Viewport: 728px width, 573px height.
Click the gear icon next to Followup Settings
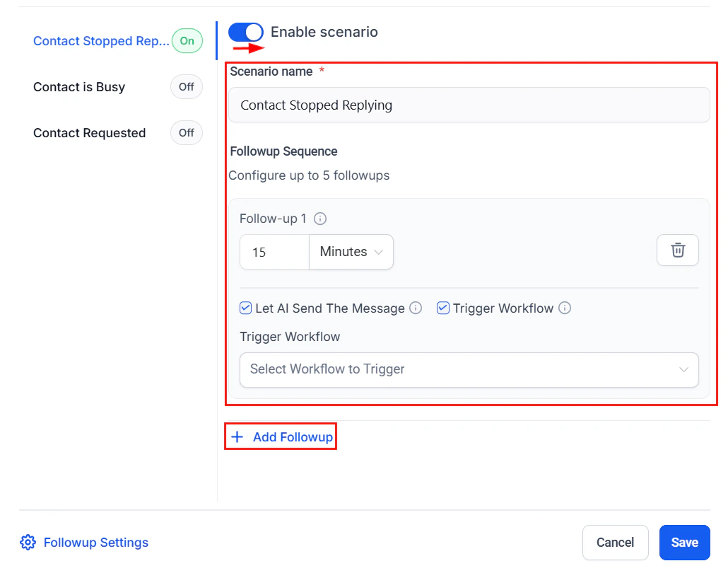(x=27, y=542)
